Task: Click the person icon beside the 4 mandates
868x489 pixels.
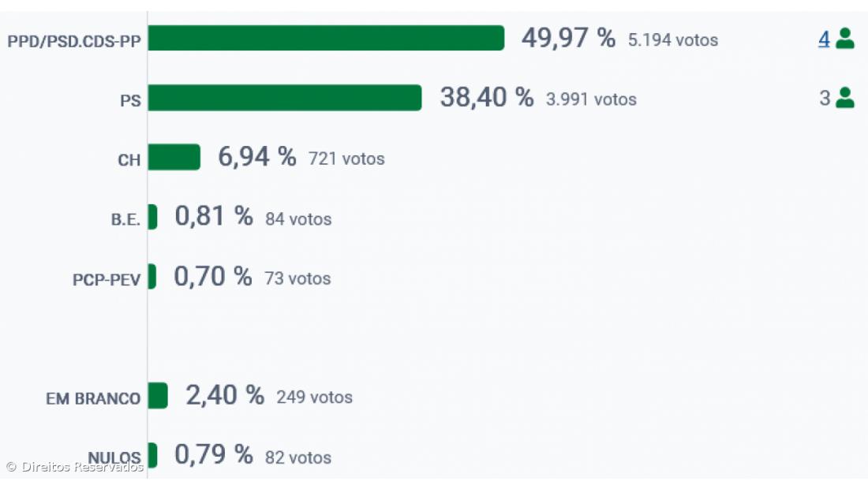Action: click(844, 38)
